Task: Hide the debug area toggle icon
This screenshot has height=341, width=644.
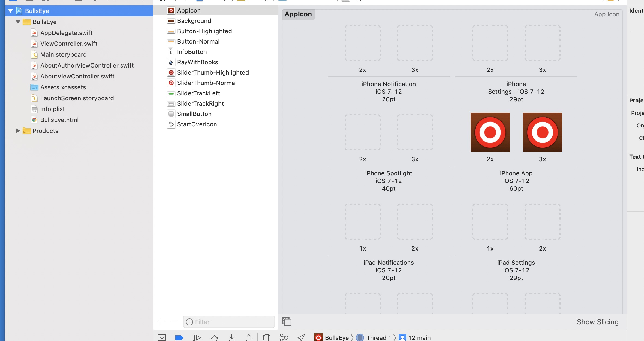Action: click(162, 337)
